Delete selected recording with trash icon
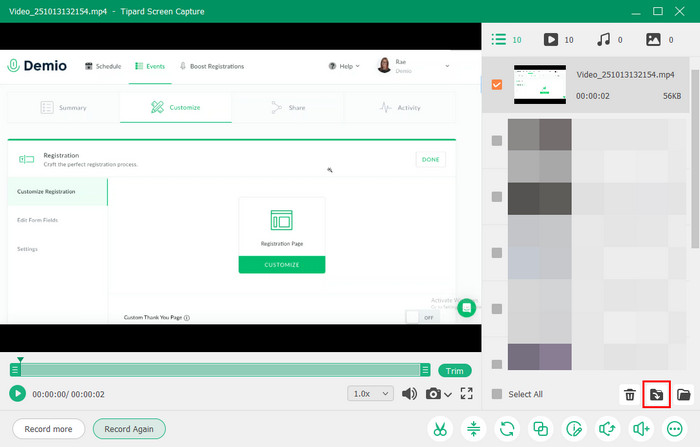This screenshot has width=700, height=447. coord(630,394)
